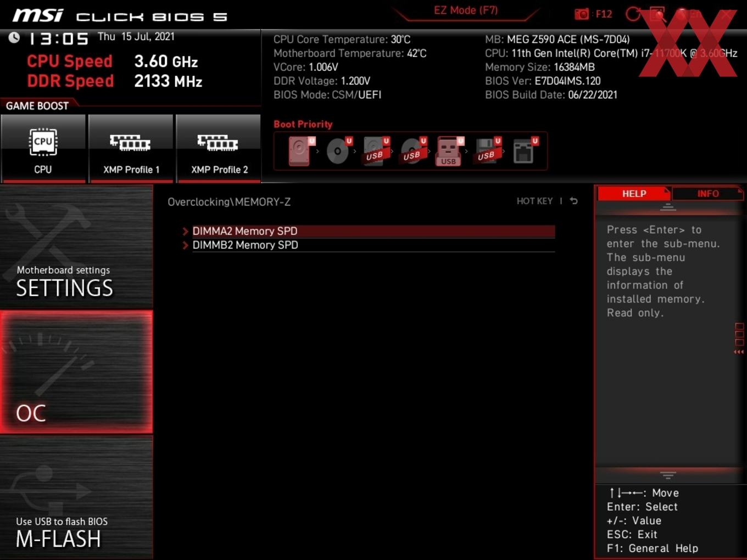Select the USB CD/DVD boot device icon
This screenshot has width=747, height=560.
(413, 151)
